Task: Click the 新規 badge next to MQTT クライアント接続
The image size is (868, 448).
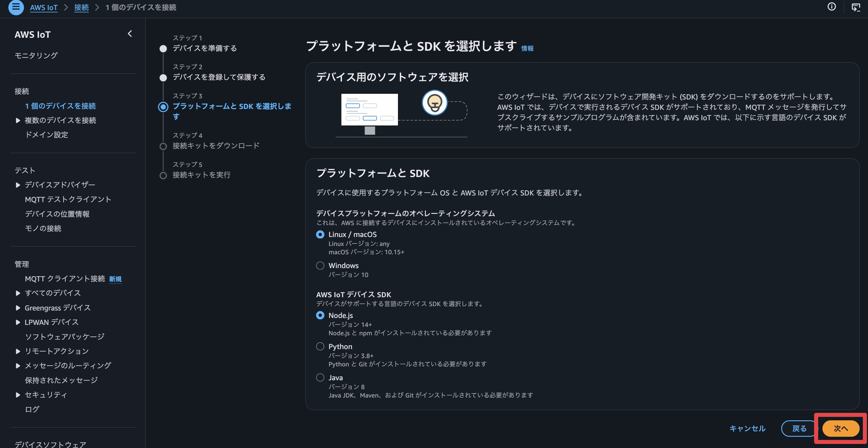Action: click(115, 279)
